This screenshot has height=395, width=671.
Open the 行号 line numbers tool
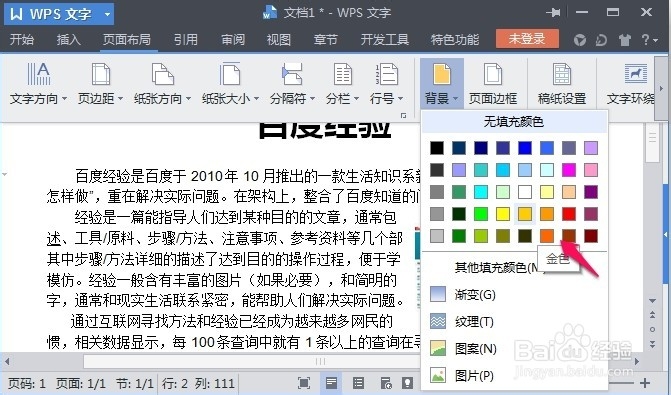pos(386,83)
